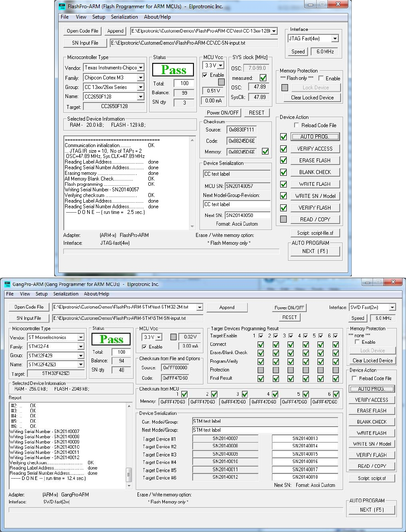Click the GangPro-ARM title bar app icon

point(7,284)
